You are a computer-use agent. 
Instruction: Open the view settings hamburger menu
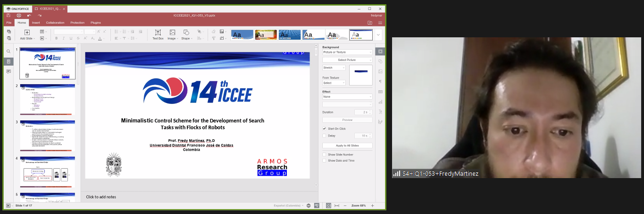pyautogui.click(x=380, y=22)
